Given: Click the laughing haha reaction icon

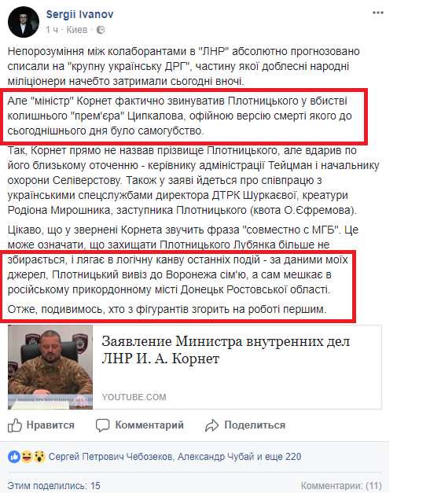Looking at the screenshot, I should pos(27,457).
